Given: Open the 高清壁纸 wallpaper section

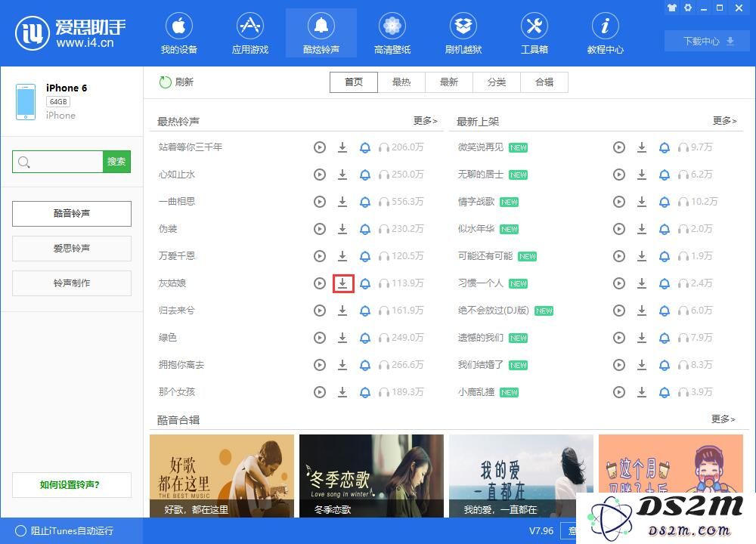Looking at the screenshot, I should [x=392, y=34].
